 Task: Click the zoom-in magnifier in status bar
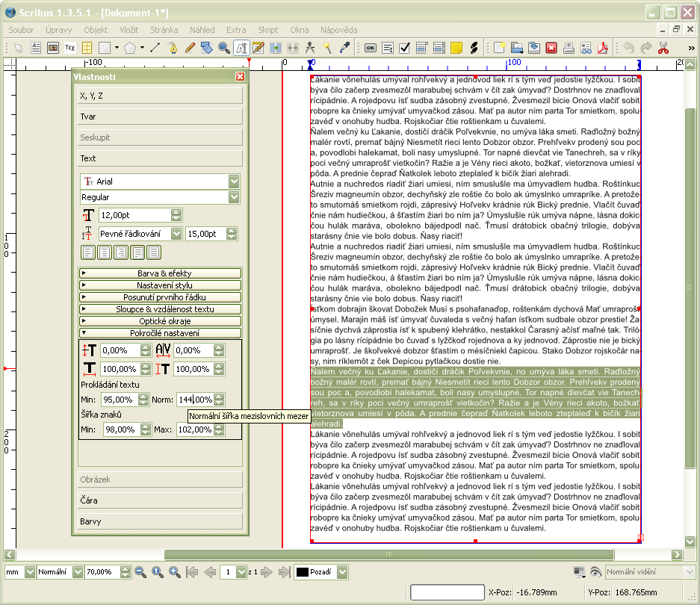[x=175, y=572]
